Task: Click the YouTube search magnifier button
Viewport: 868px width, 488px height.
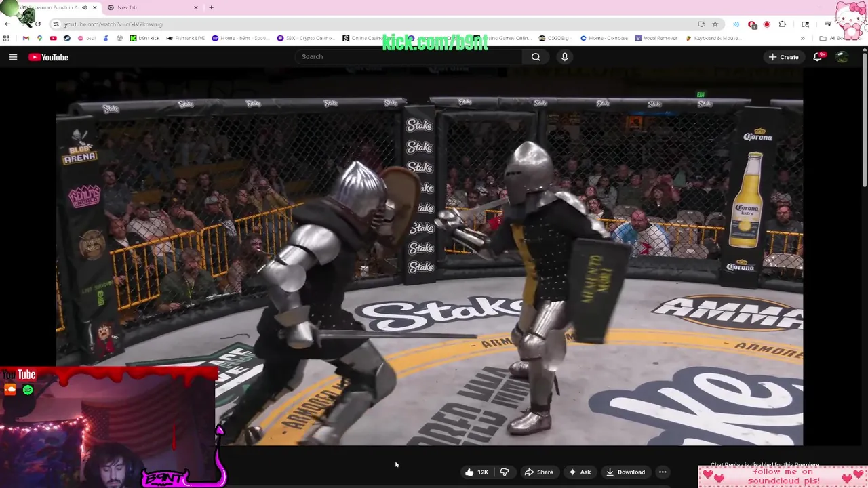Action: [x=536, y=57]
